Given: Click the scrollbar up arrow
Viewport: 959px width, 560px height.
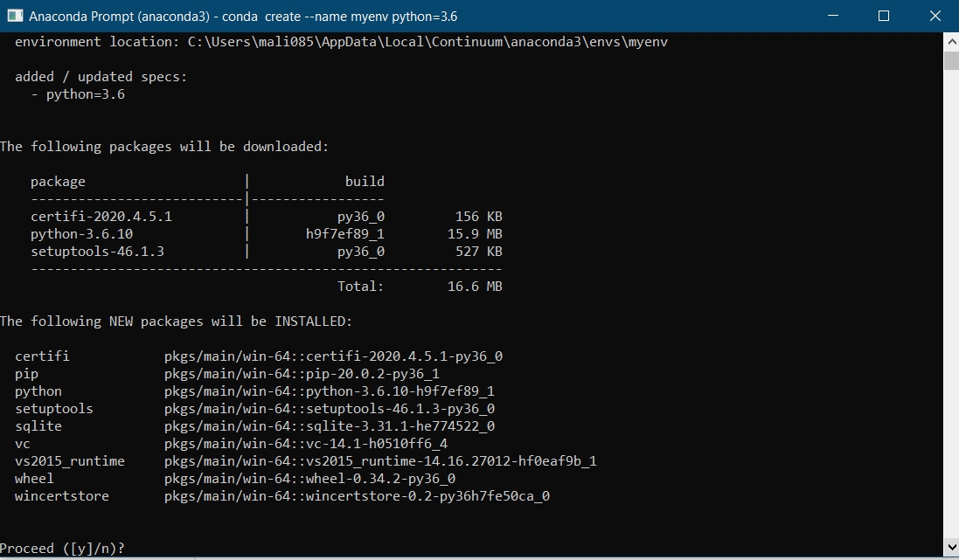Looking at the screenshot, I should click(x=950, y=40).
